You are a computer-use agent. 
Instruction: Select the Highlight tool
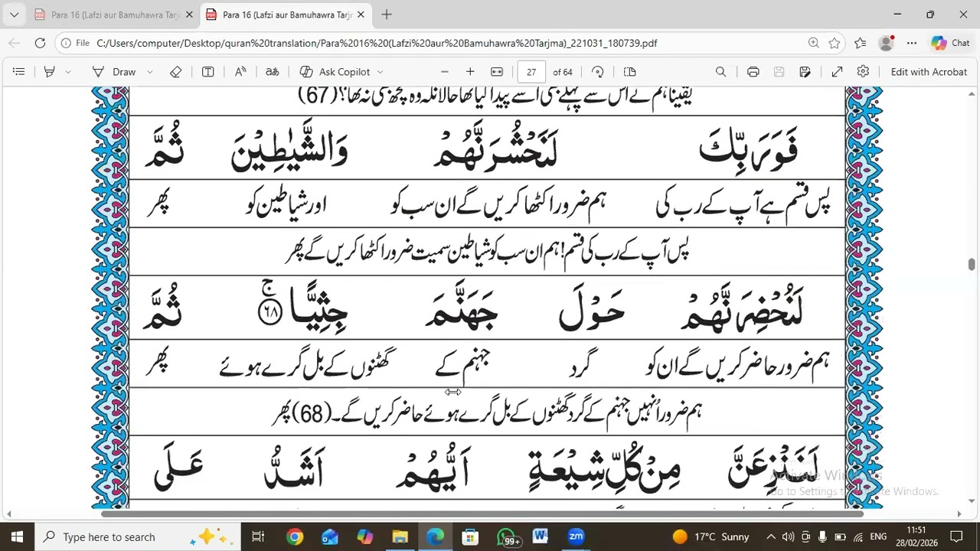click(50, 72)
